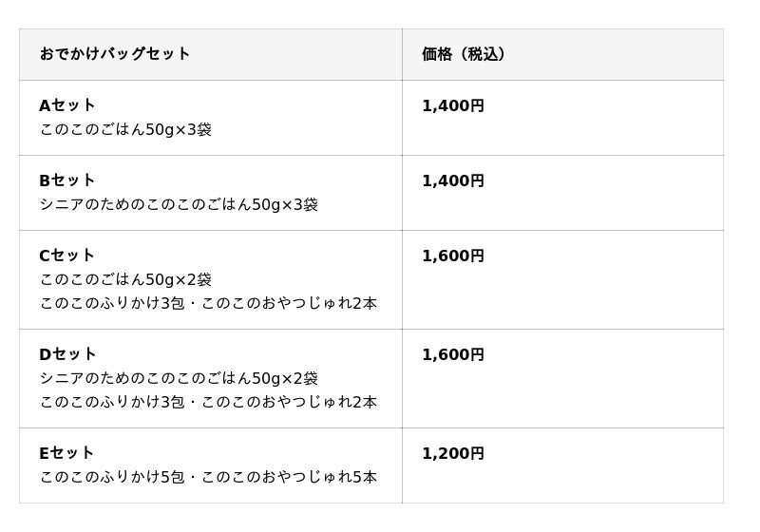Screen dimensions: 760x532
Task: Select the Cセット title text
Action: click(67, 256)
